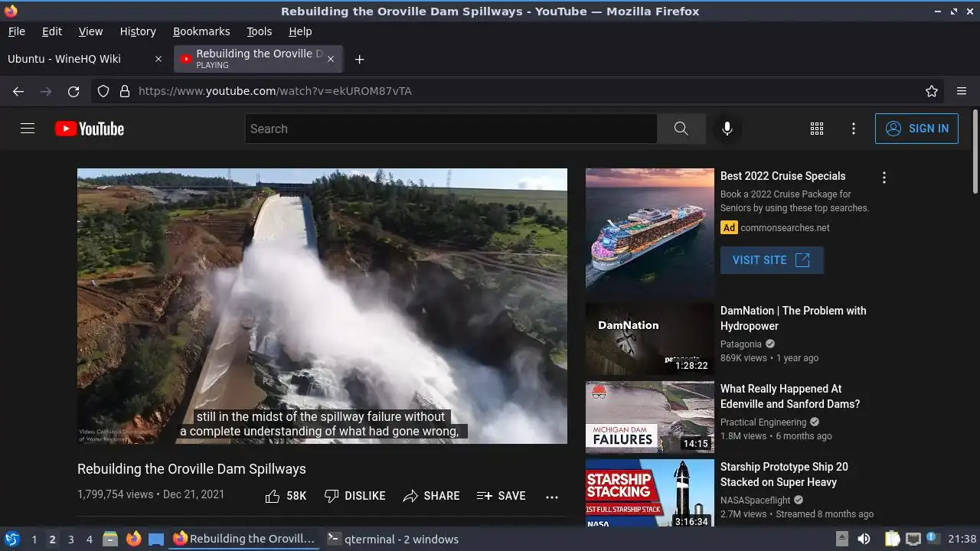Click the DISLIKE button
980x551 pixels.
click(x=354, y=496)
